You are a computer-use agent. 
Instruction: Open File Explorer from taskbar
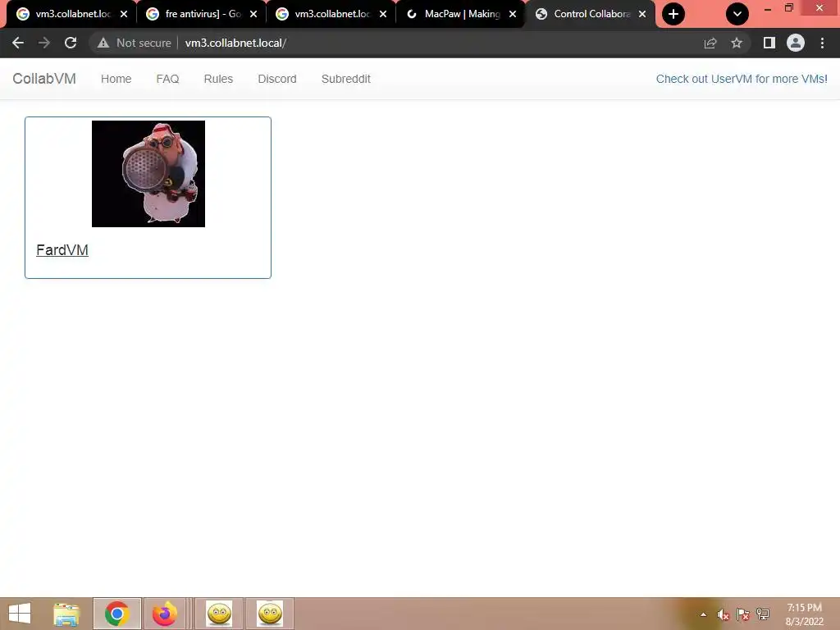tap(66, 614)
